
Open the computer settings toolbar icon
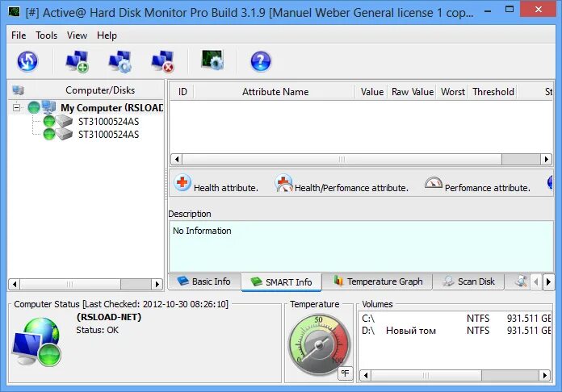coord(120,61)
